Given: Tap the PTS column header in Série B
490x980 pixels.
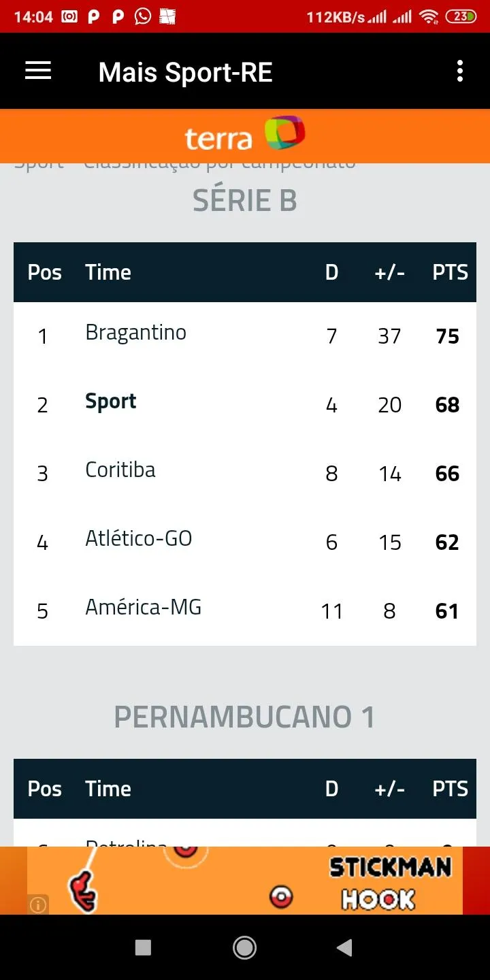Looking at the screenshot, I should tap(451, 272).
